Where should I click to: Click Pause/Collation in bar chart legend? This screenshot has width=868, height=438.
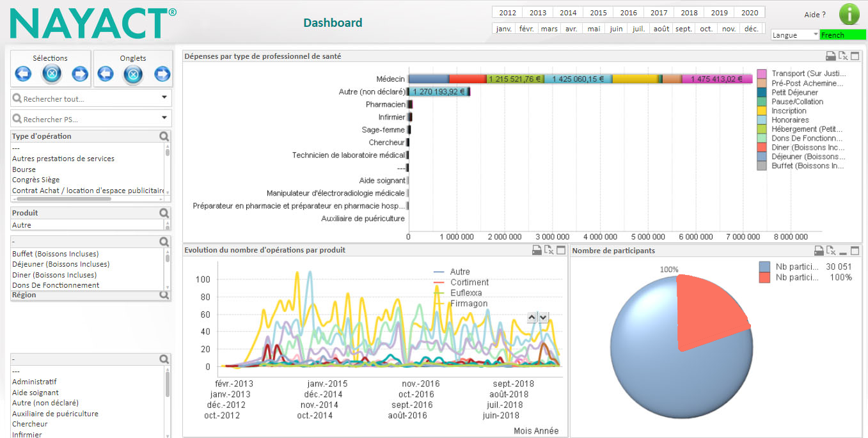tap(797, 102)
